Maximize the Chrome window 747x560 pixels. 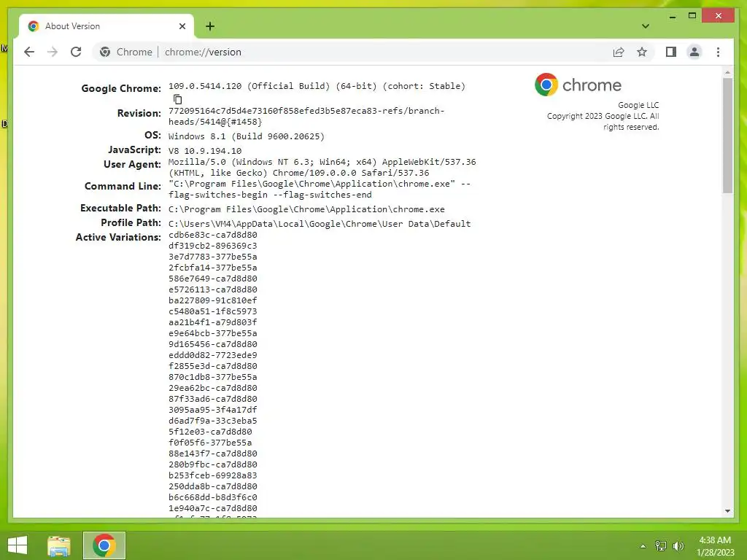[692, 16]
